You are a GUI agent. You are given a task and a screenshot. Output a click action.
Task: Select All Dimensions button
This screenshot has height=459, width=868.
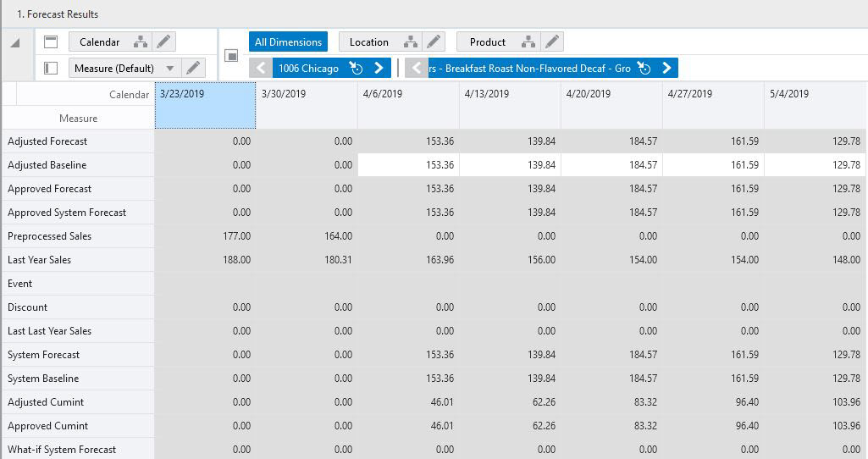[x=289, y=42]
